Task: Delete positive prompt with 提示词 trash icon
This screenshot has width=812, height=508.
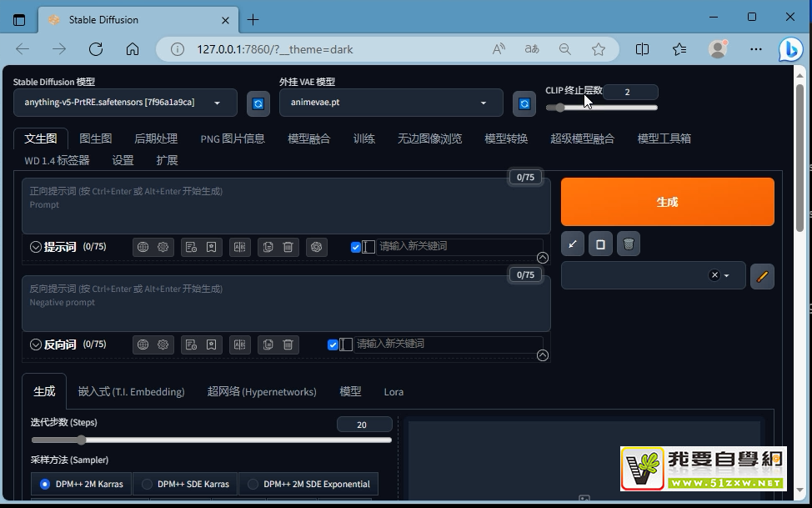Action: [288, 247]
